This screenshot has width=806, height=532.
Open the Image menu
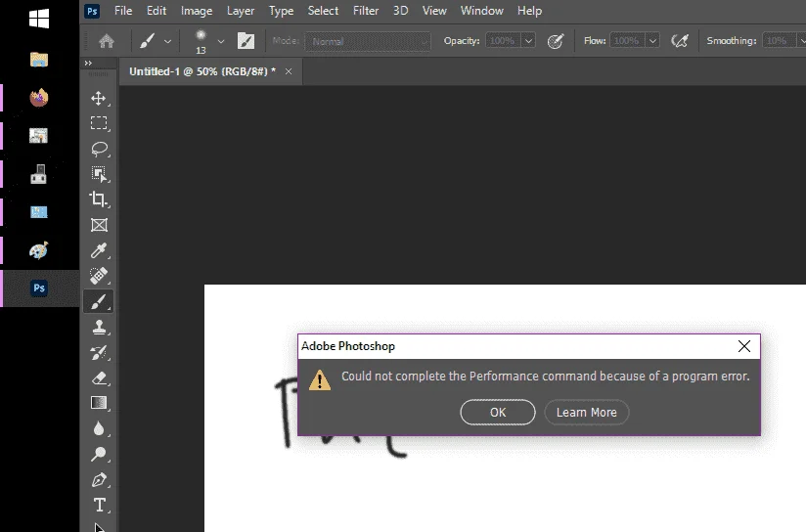[197, 11]
